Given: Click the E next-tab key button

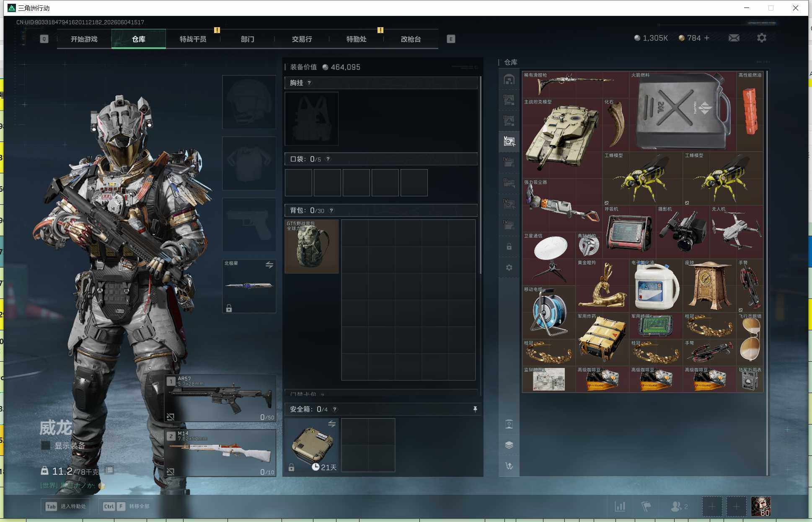Looking at the screenshot, I should click(451, 39).
